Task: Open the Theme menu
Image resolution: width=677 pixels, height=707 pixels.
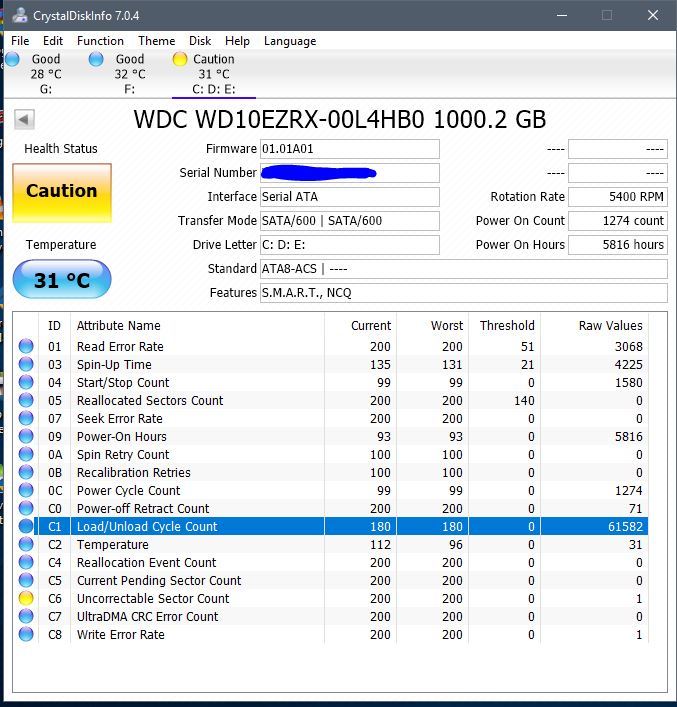Action: click(157, 41)
